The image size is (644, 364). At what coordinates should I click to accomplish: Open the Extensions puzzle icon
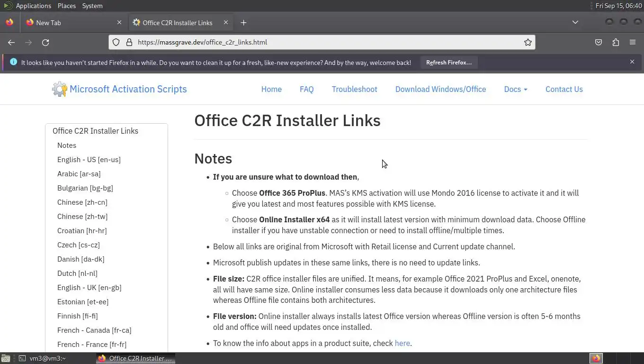(x=616, y=42)
